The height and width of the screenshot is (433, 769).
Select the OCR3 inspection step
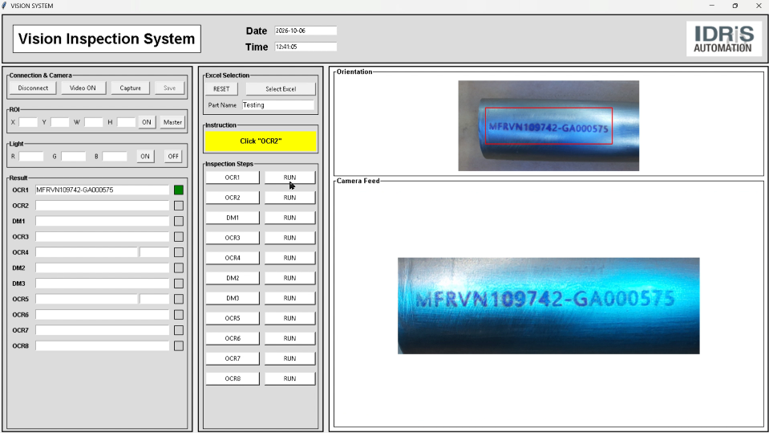point(232,238)
